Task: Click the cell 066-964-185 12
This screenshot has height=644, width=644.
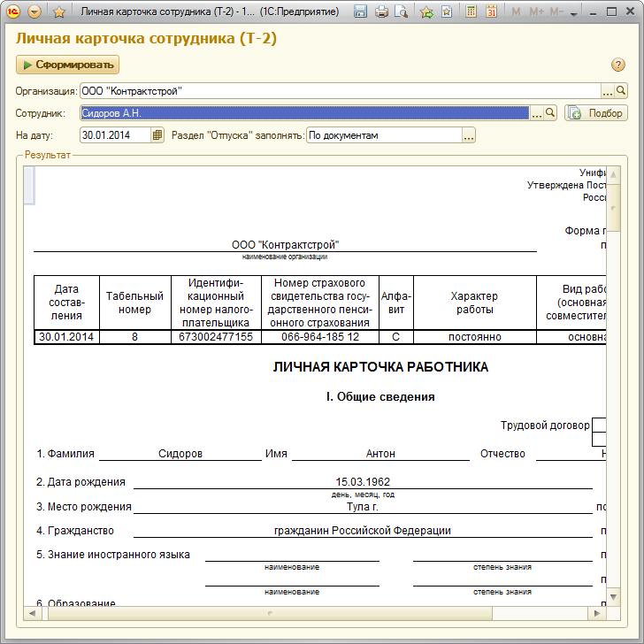Action: [x=320, y=337]
